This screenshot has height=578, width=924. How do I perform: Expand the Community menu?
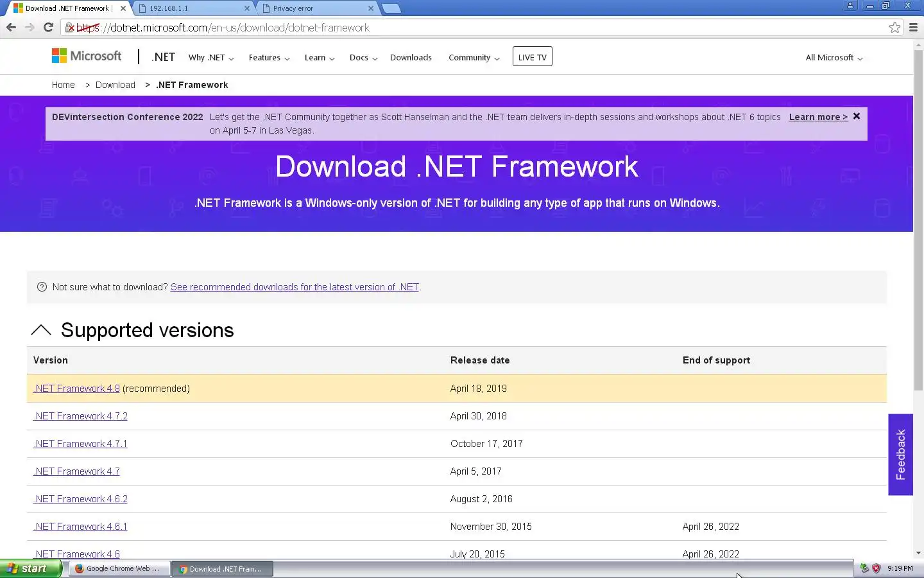pyautogui.click(x=474, y=57)
